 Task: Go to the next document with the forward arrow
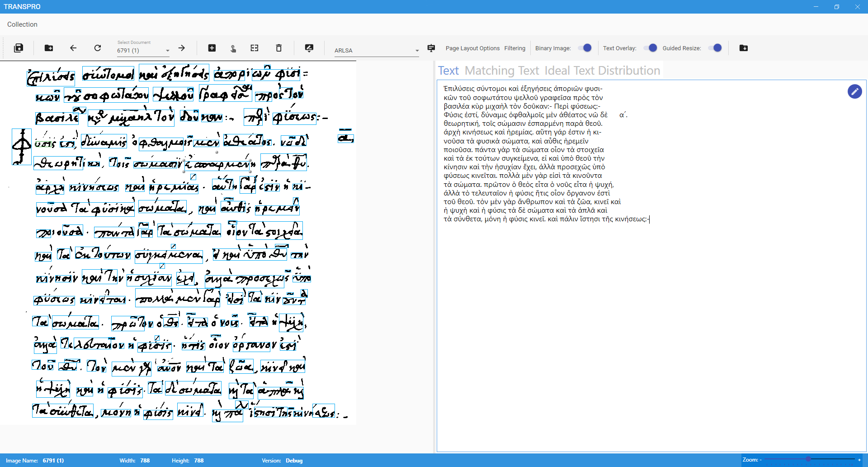[x=182, y=48]
